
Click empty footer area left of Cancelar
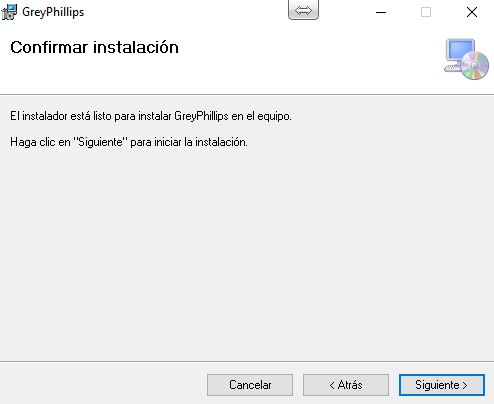pyautogui.click(x=100, y=385)
